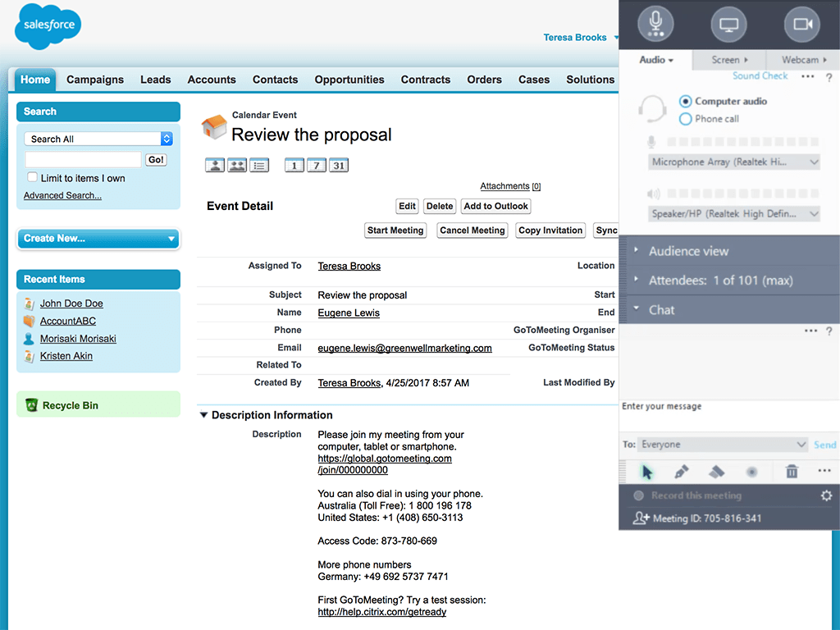
Task: Open Speaker/HP device dropdown
Action: 734,214
